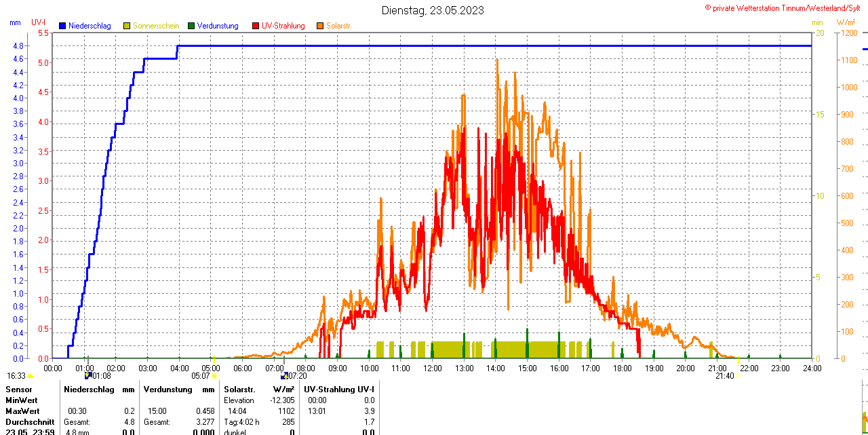Click the 12:00 label on time axis
The width and height of the screenshot is (868, 435).
(x=433, y=368)
